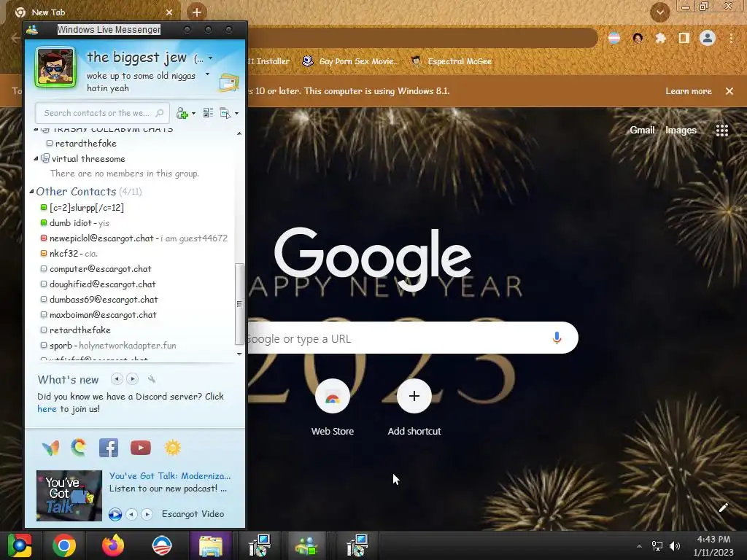The image size is (747, 560).
Task: Open the 11 Installer bookmark
Action: tap(268, 61)
